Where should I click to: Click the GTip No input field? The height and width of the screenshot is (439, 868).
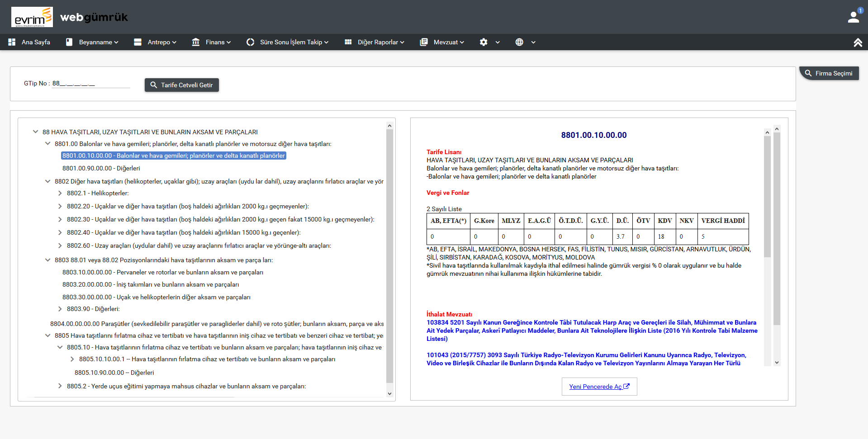coord(90,84)
